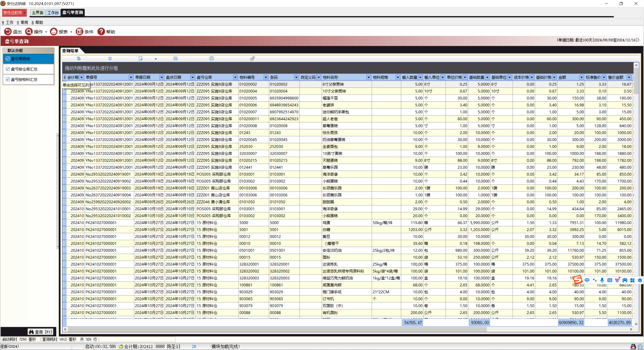This screenshot has width=644, height=350.
Task: Toggle the 盘亏单明细 checkbox
Action: point(8,59)
